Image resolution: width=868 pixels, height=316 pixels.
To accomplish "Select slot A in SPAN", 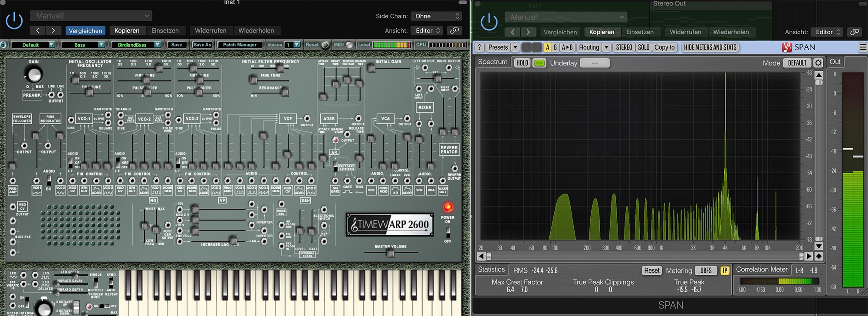I will coord(547,47).
